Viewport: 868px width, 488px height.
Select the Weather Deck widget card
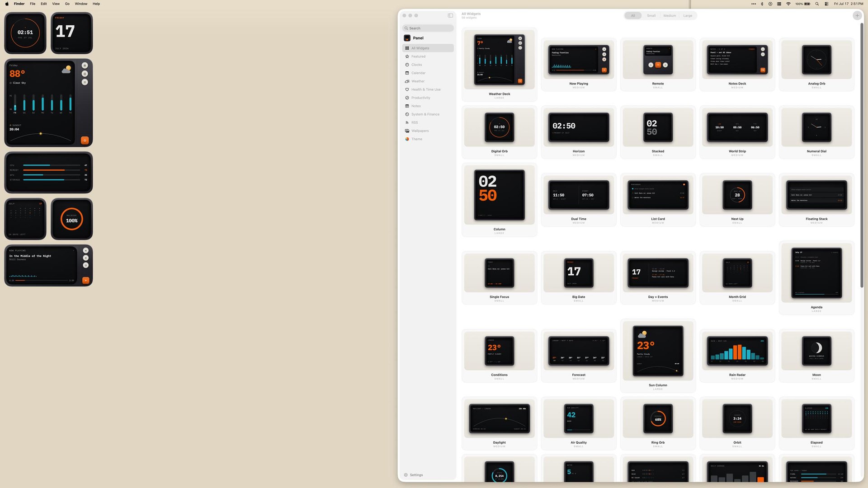point(499,64)
